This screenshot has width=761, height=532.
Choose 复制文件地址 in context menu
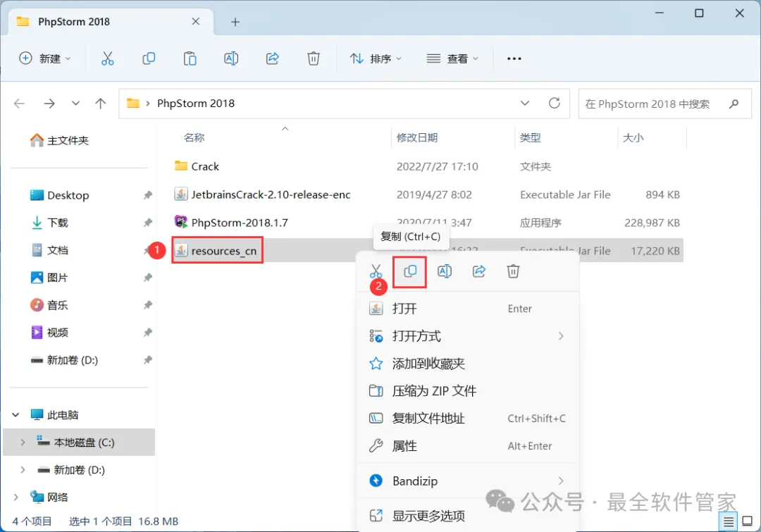coord(468,419)
